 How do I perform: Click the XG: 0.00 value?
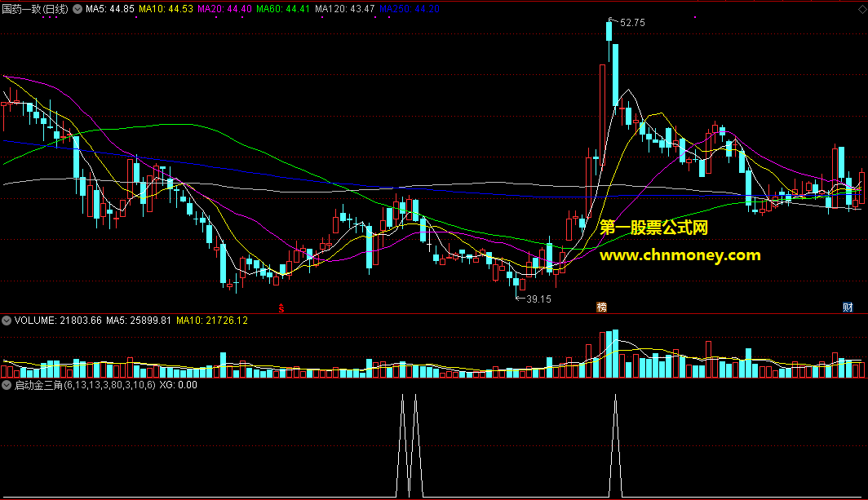178,385
